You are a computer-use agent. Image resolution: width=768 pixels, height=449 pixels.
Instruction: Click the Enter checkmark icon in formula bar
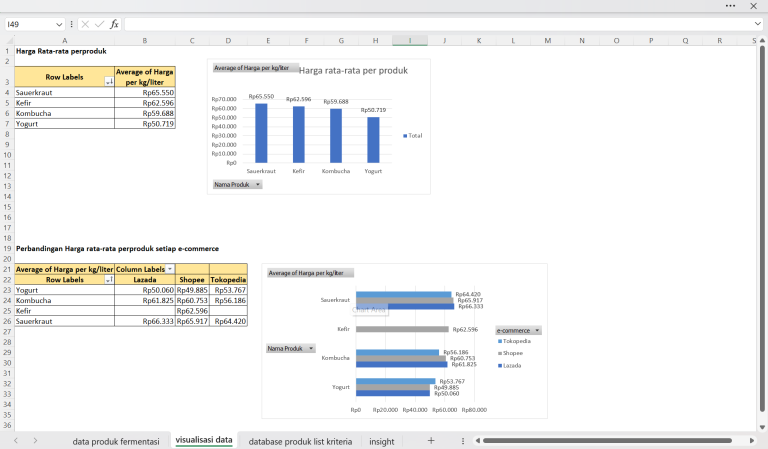99,23
